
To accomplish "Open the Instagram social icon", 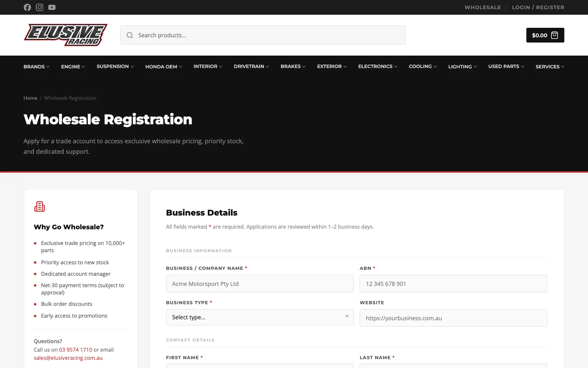I will [40, 7].
